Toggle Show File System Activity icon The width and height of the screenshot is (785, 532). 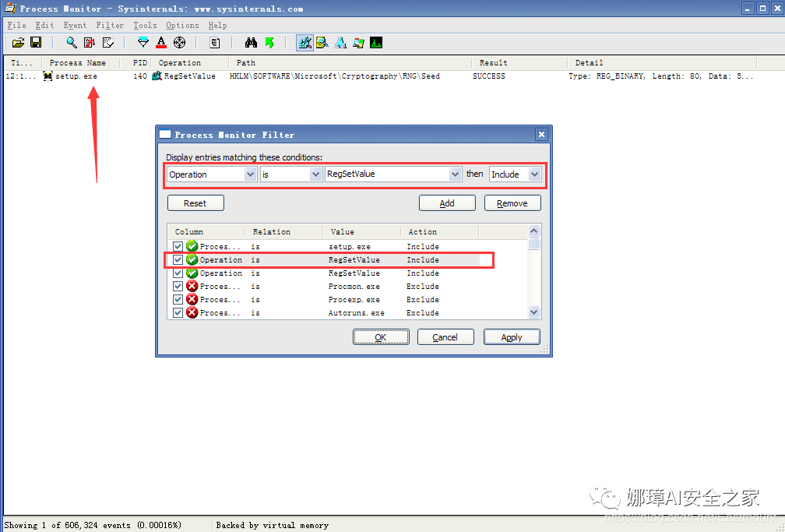[x=322, y=43]
